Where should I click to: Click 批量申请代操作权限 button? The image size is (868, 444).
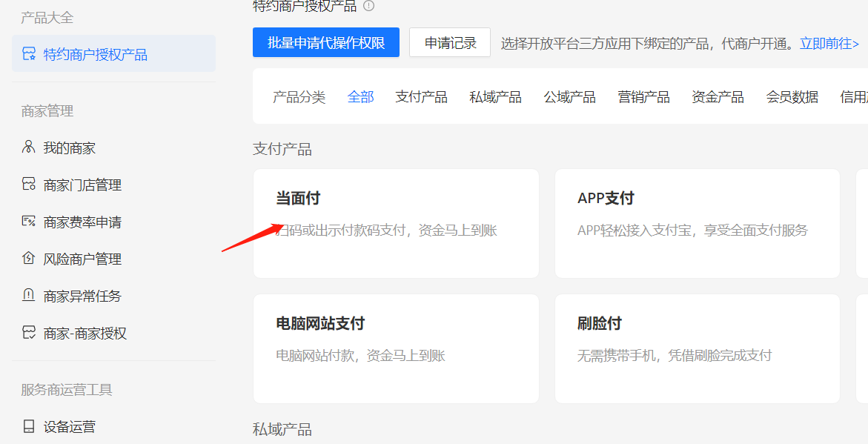pos(326,43)
